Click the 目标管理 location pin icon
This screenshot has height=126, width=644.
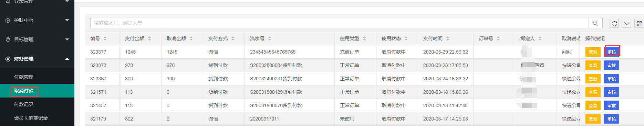(8, 39)
